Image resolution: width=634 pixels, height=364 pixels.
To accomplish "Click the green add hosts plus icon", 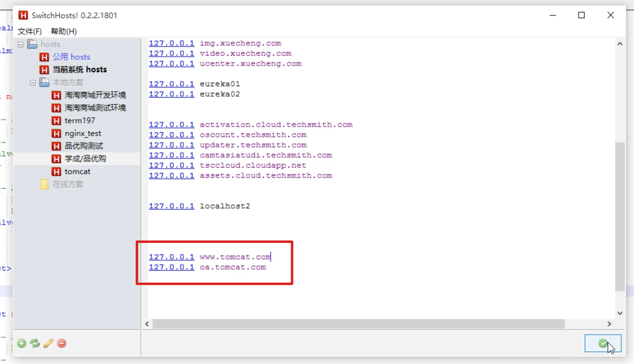I will [x=22, y=343].
